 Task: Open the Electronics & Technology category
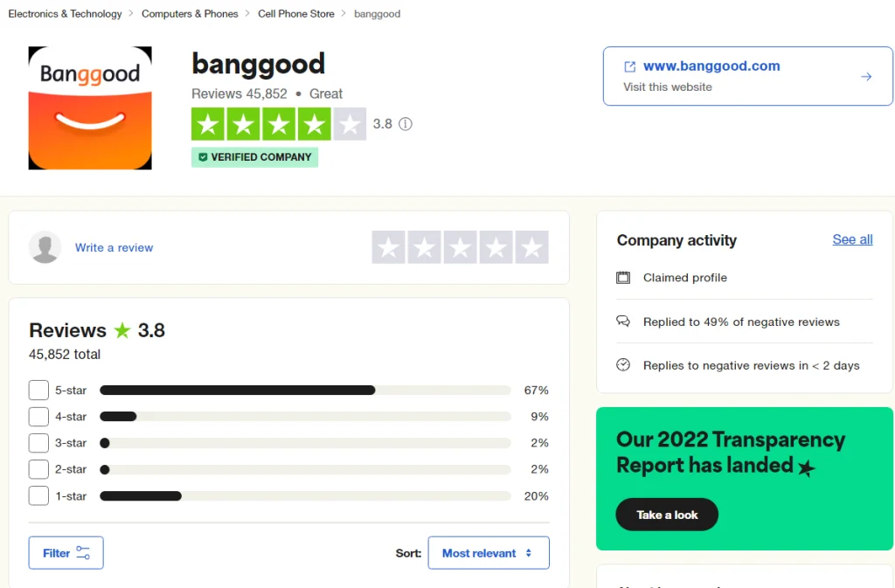64,13
